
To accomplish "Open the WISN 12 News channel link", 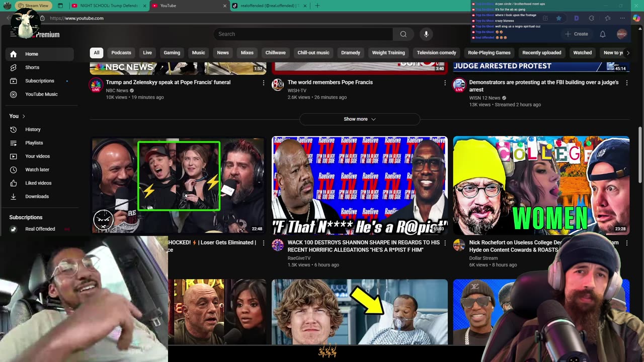I will click(x=485, y=98).
